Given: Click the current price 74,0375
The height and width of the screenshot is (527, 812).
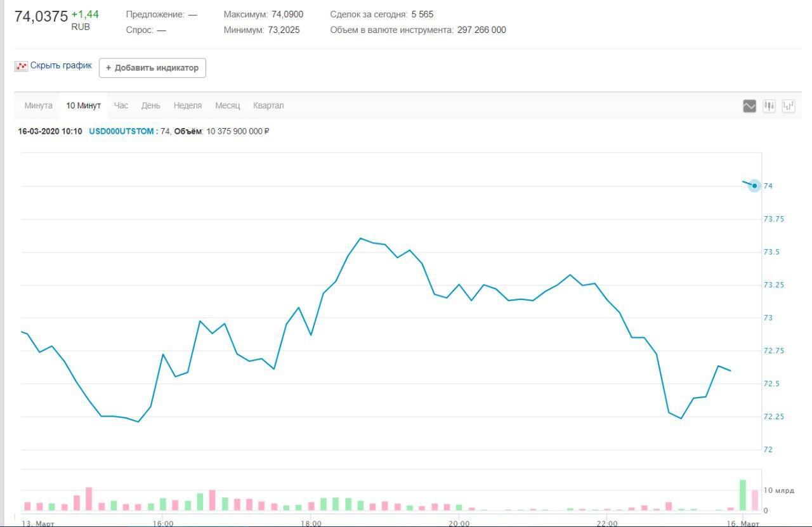Looking at the screenshot, I should (41, 17).
